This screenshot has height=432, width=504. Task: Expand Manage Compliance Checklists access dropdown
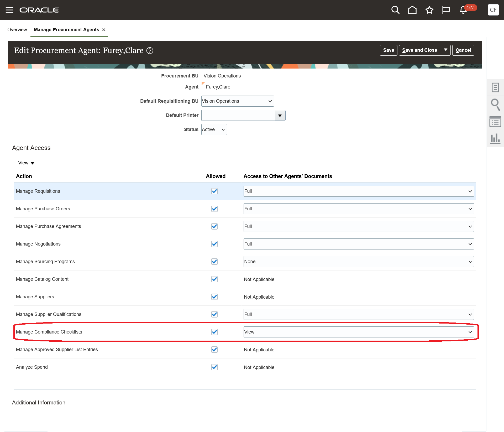point(358,332)
